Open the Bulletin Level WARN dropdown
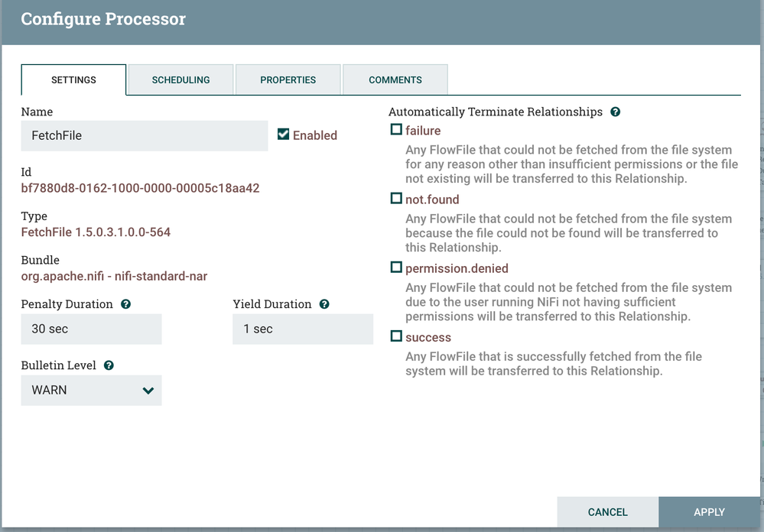The width and height of the screenshot is (764, 532). (91, 390)
